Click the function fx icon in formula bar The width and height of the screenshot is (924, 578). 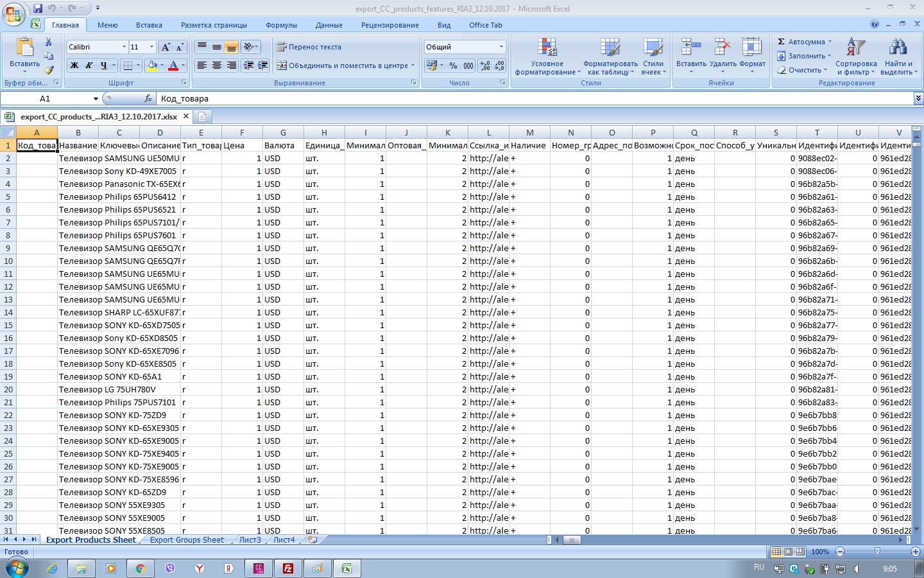click(x=149, y=98)
